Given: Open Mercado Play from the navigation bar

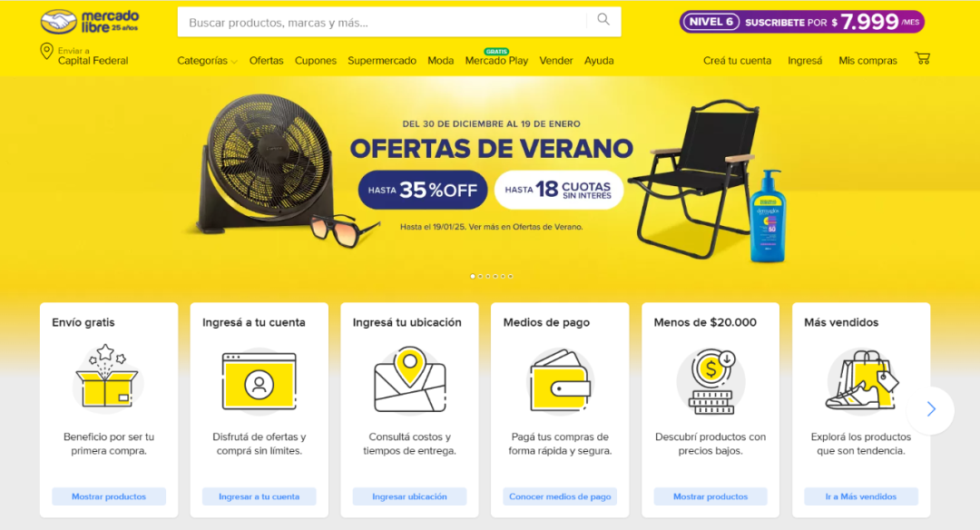Looking at the screenshot, I should (x=496, y=61).
